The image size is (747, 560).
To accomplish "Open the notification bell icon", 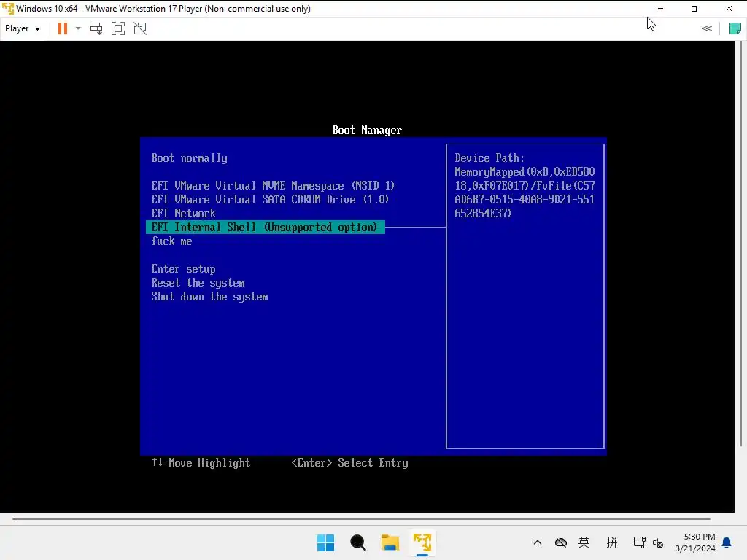I will 727,542.
